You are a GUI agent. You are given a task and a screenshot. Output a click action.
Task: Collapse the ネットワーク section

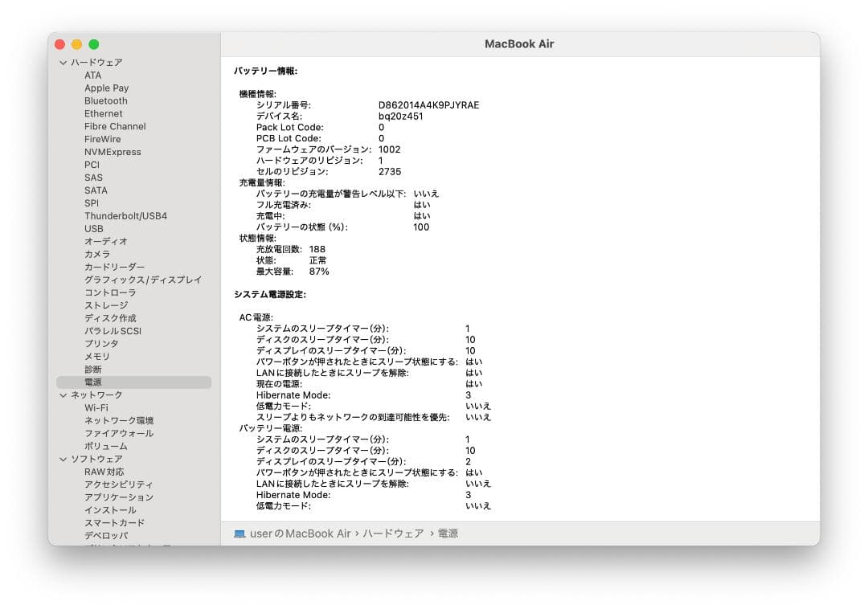(63, 394)
